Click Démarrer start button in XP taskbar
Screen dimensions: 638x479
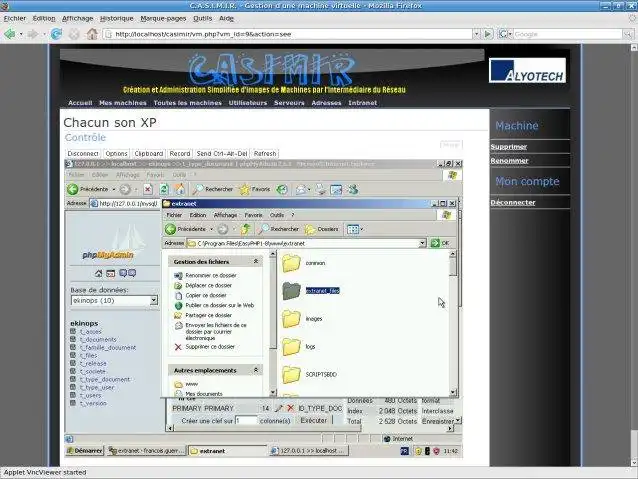(x=85, y=451)
